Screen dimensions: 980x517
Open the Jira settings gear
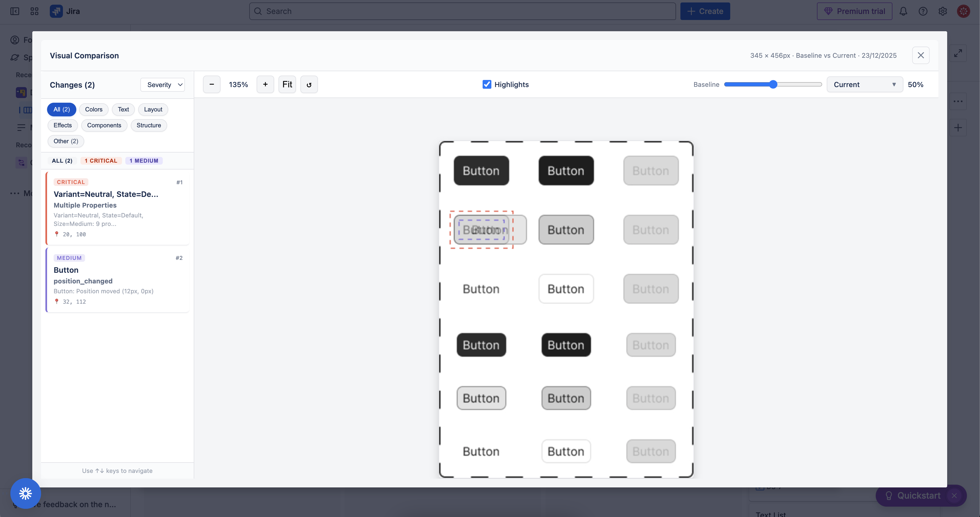pos(942,12)
